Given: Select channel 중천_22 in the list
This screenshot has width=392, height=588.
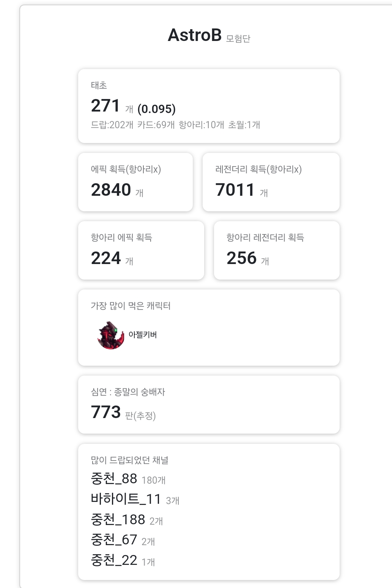Looking at the screenshot, I should 114,560.
